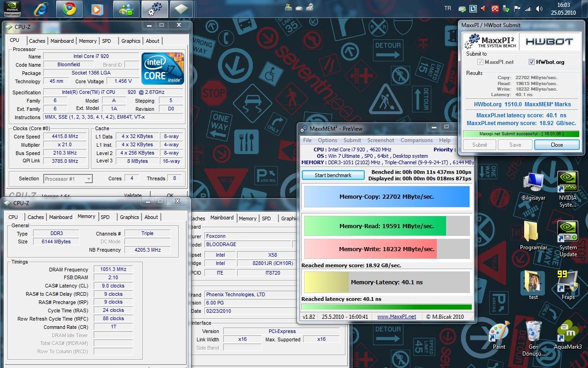
Task: Close the MaxxPI / HWbot Submit dialog
Action: (557, 145)
